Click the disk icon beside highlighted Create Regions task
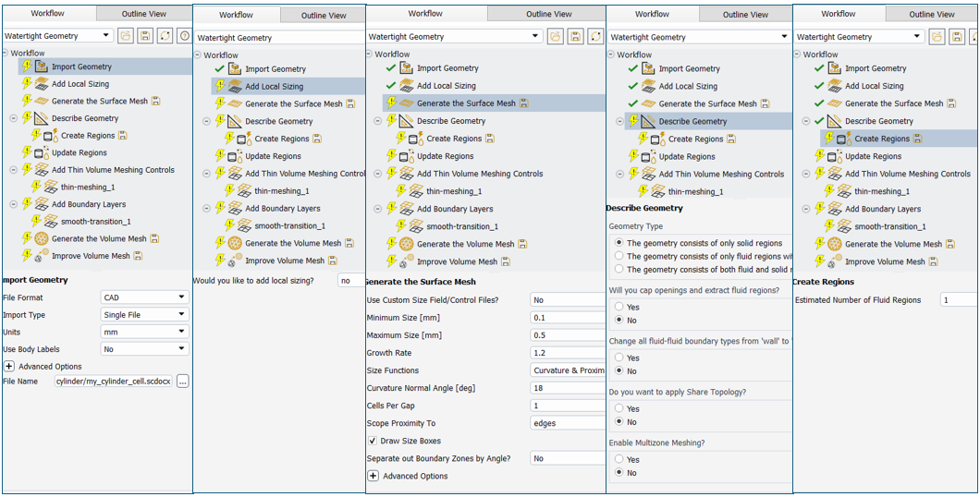The width and height of the screenshot is (980, 497). tap(917, 139)
